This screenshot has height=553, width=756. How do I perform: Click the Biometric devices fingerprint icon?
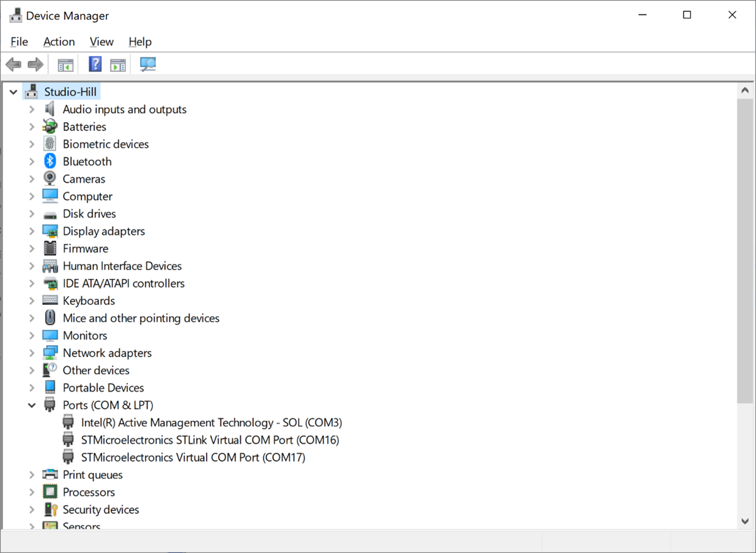click(50, 144)
